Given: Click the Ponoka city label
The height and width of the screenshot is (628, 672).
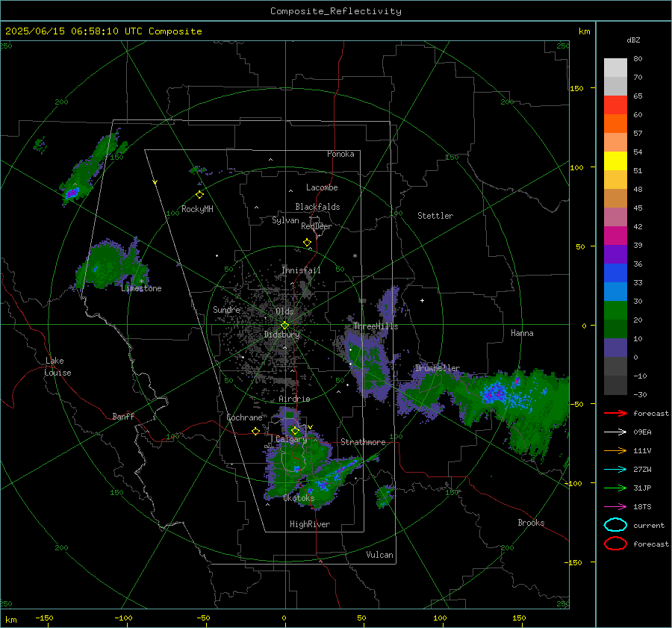Looking at the screenshot, I should [340, 154].
